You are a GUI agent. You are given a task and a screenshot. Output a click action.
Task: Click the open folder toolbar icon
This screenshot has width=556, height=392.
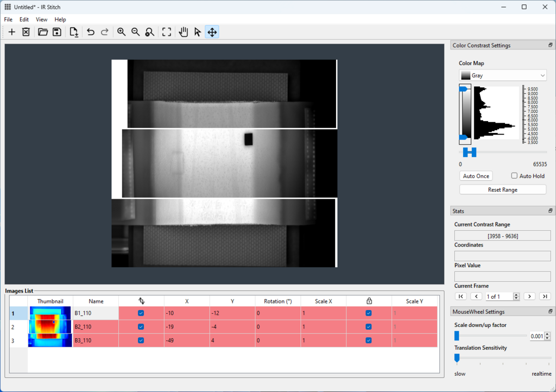[43, 32]
